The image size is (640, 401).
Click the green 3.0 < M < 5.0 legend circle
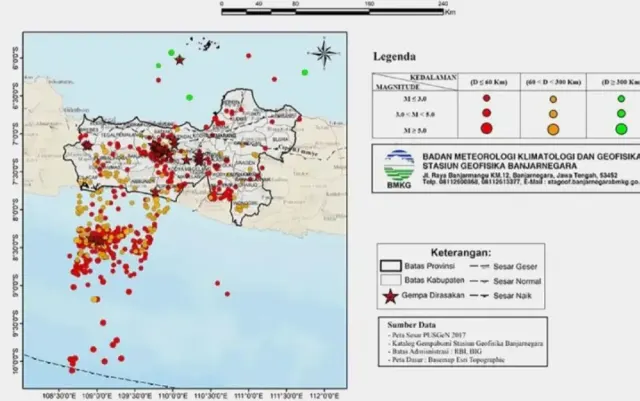[621, 113]
